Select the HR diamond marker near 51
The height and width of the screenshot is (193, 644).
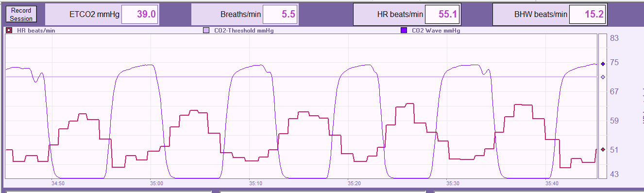coord(603,150)
